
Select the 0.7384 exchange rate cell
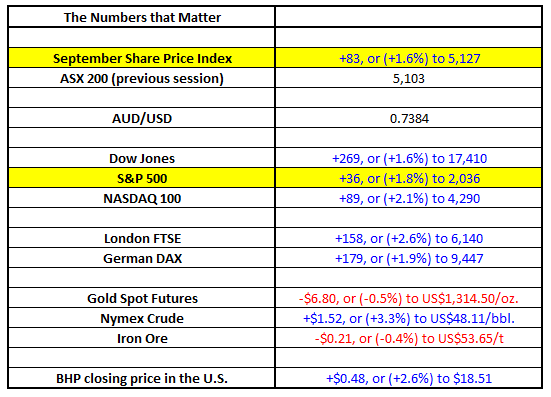(x=409, y=118)
